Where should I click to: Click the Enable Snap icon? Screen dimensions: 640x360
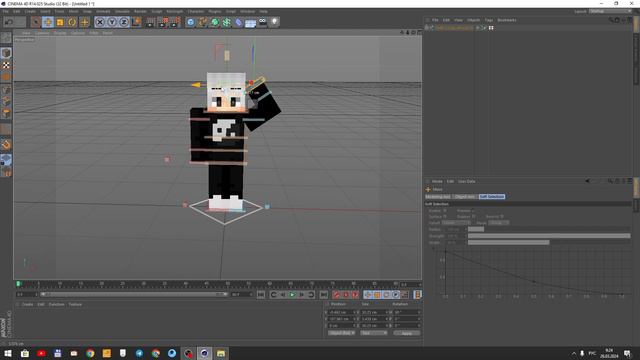point(6,144)
